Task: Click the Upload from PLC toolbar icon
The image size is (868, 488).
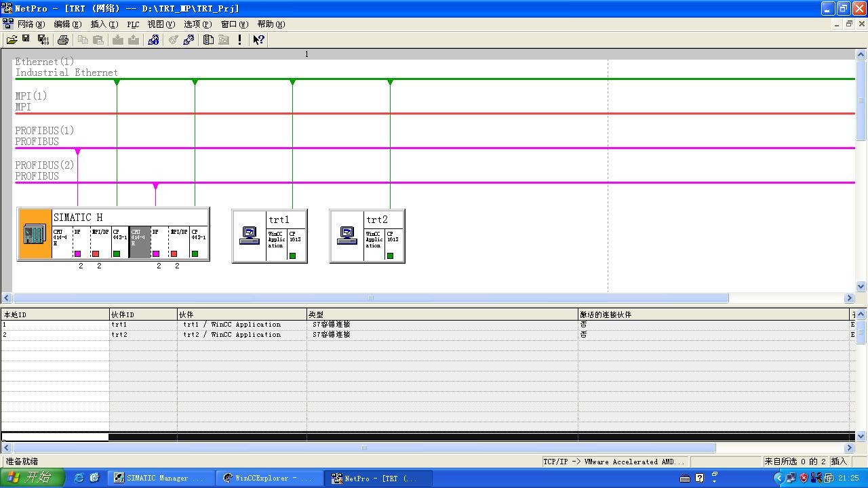Action: pos(134,40)
